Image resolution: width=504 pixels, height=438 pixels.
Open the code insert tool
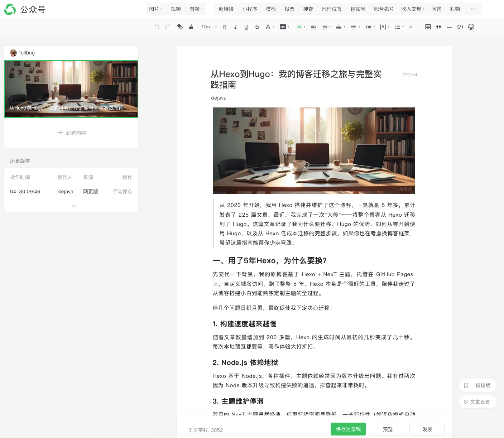[x=460, y=27]
